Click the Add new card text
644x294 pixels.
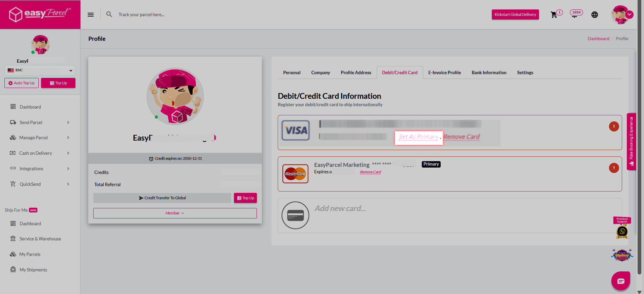coord(340,208)
